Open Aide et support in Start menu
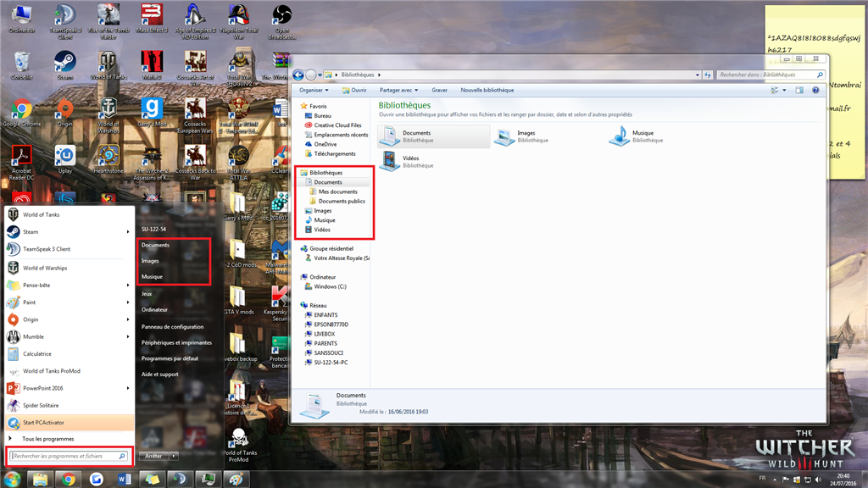Viewport: 868px width, 488px height. point(160,374)
